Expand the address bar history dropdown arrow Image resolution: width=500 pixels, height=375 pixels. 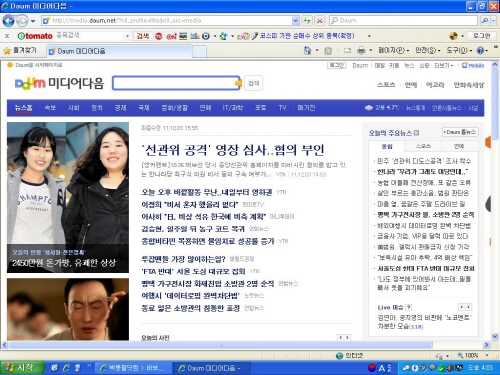(295, 21)
